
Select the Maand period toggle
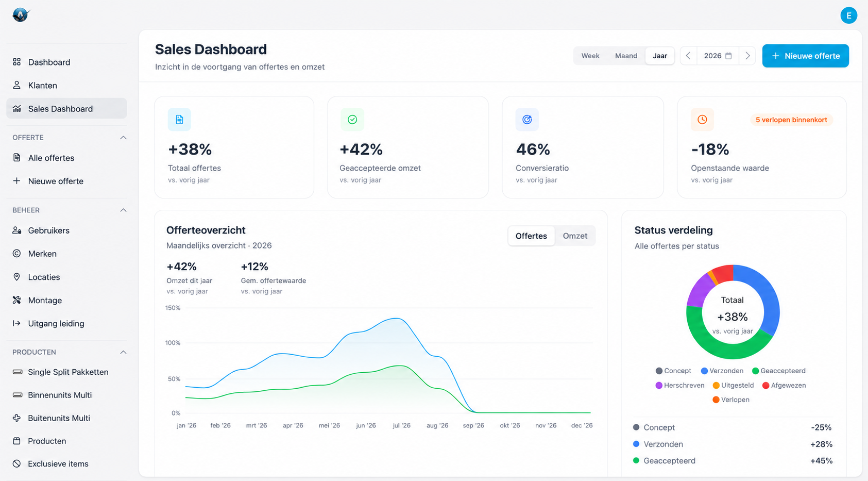(626, 56)
